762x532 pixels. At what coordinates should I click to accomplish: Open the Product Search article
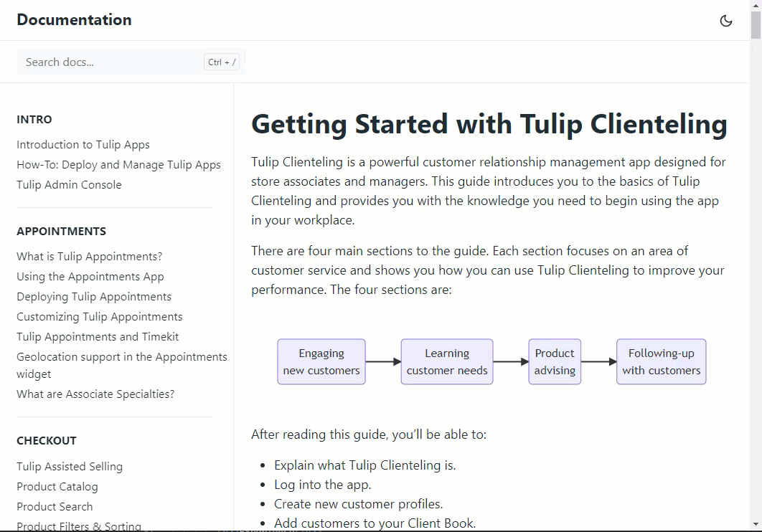55,507
